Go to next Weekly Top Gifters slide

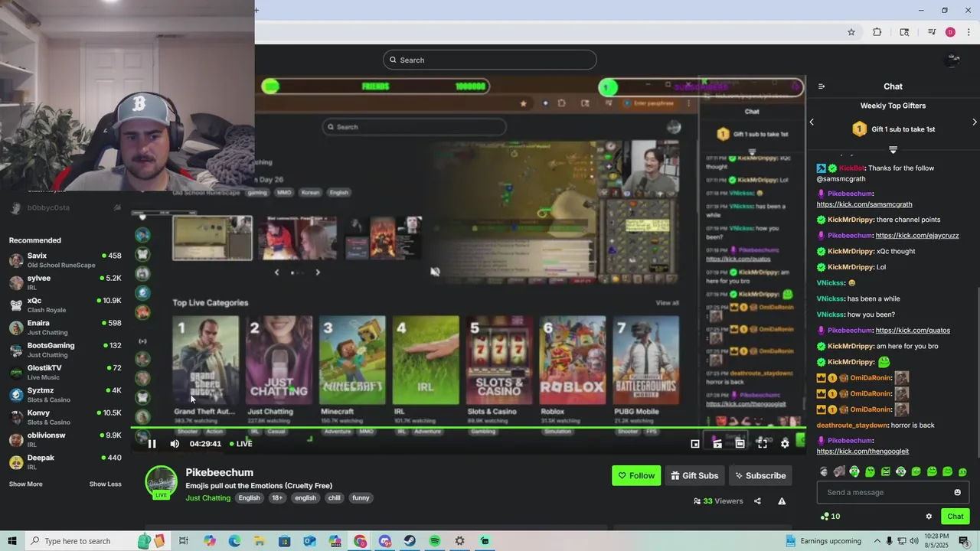coord(974,122)
